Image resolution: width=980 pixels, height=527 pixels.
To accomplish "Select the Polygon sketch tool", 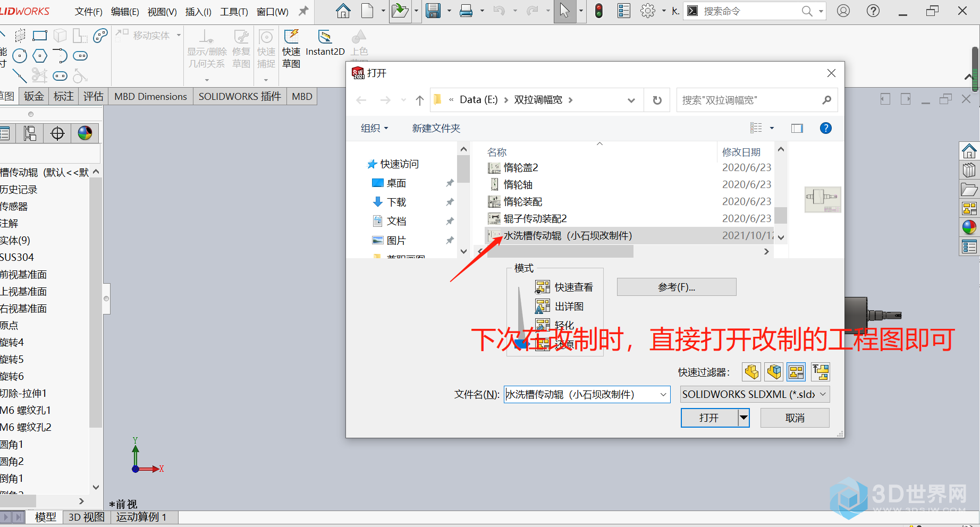I will [40, 56].
